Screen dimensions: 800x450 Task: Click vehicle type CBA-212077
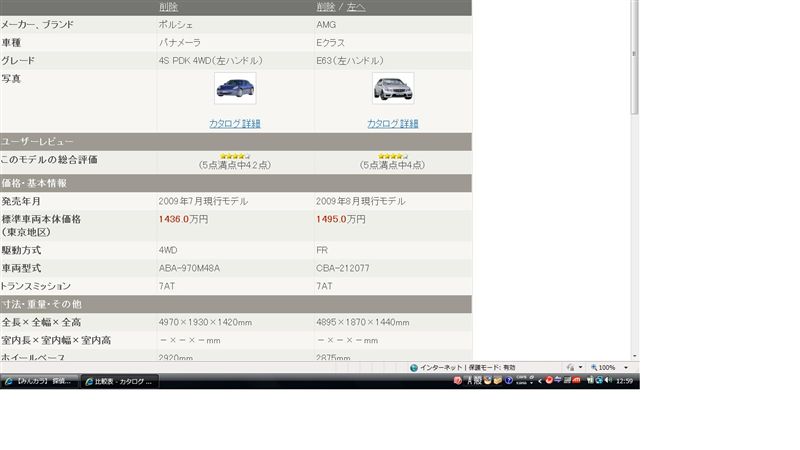point(343,268)
